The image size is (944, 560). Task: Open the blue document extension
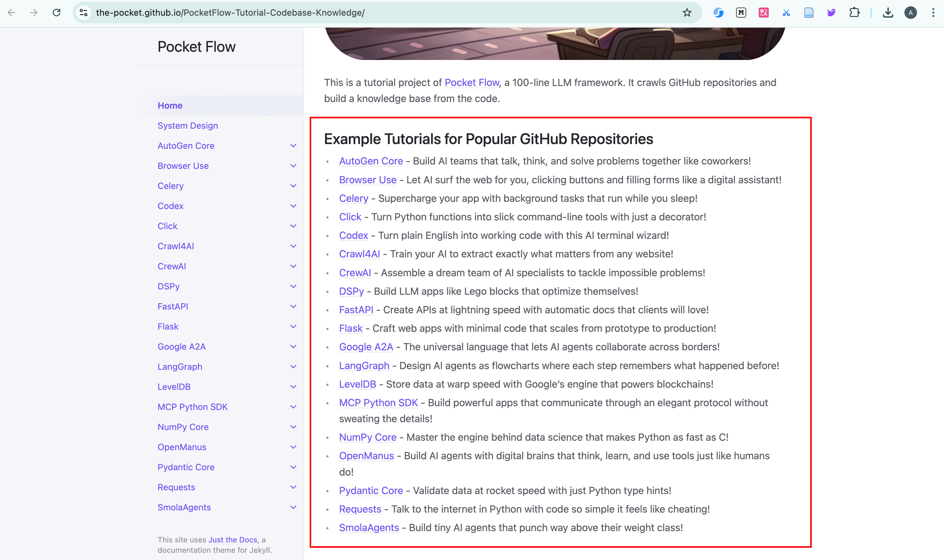coord(809,13)
